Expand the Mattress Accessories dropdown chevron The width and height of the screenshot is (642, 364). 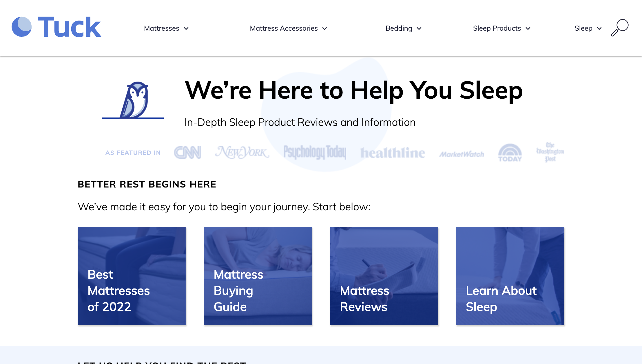point(325,28)
